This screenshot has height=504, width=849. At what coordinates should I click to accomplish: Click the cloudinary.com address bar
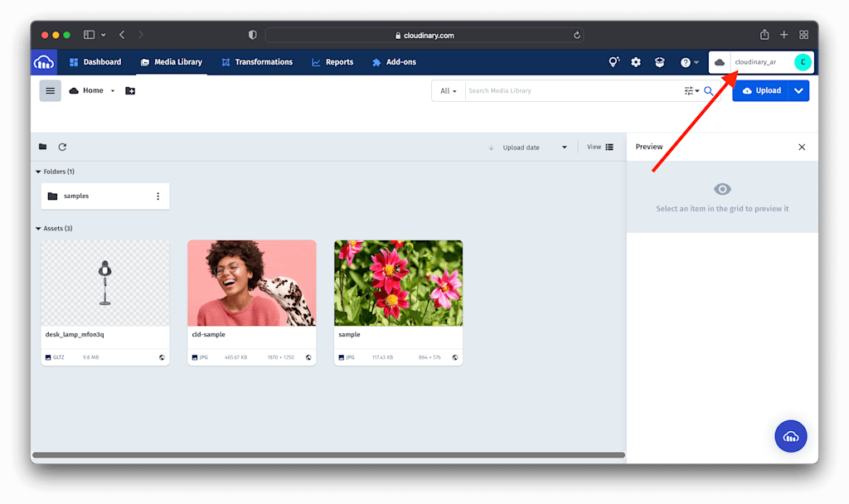424,35
